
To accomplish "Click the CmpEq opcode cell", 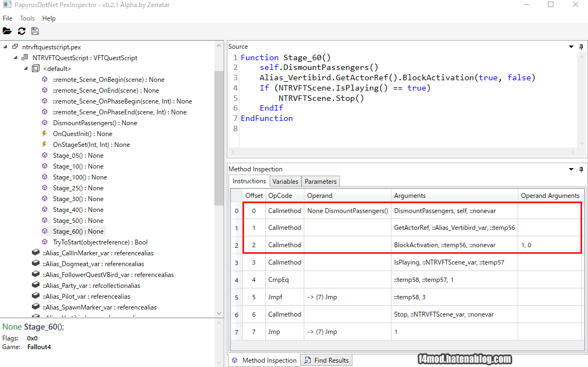I will point(285,280).
